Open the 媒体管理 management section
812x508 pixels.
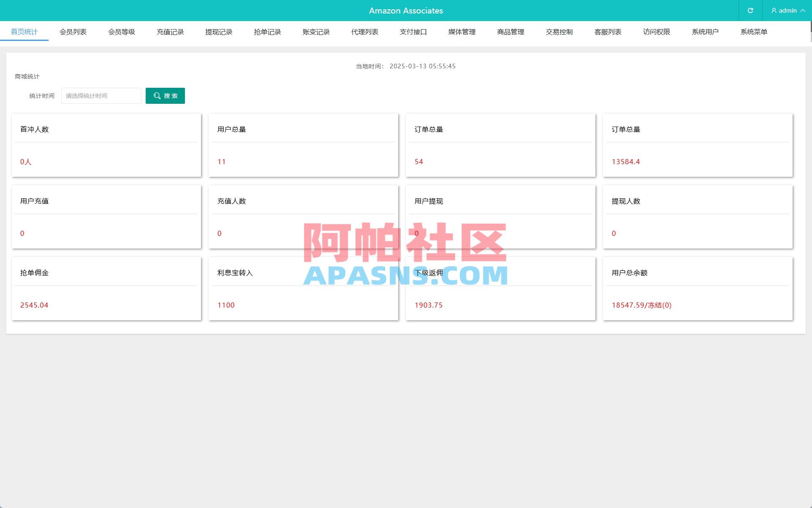click(x=462, y=32)
